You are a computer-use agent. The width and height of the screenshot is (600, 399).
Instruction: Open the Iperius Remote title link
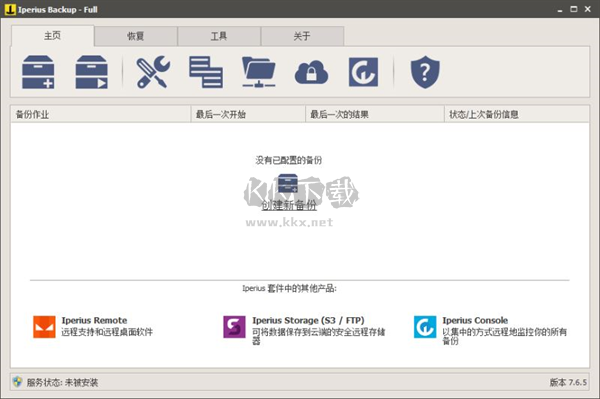[x=94, y=320]
